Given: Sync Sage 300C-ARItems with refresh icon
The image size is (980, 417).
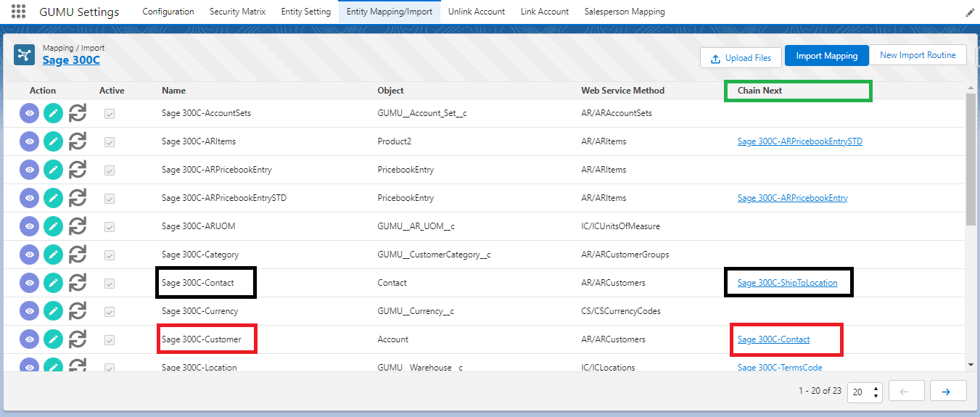Looking at the screenshot, I should tap(77, 142).
